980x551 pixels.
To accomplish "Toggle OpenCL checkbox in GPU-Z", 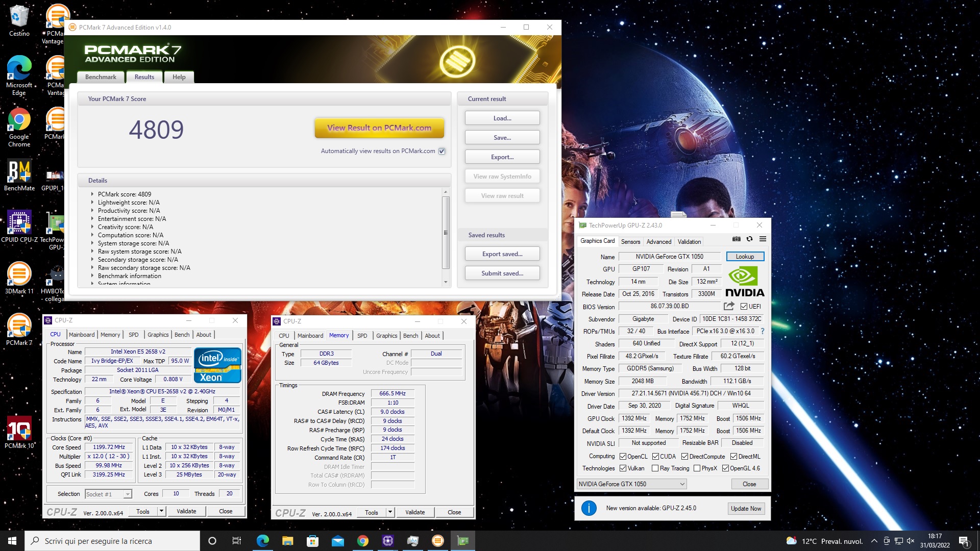I will coord(623,457).
